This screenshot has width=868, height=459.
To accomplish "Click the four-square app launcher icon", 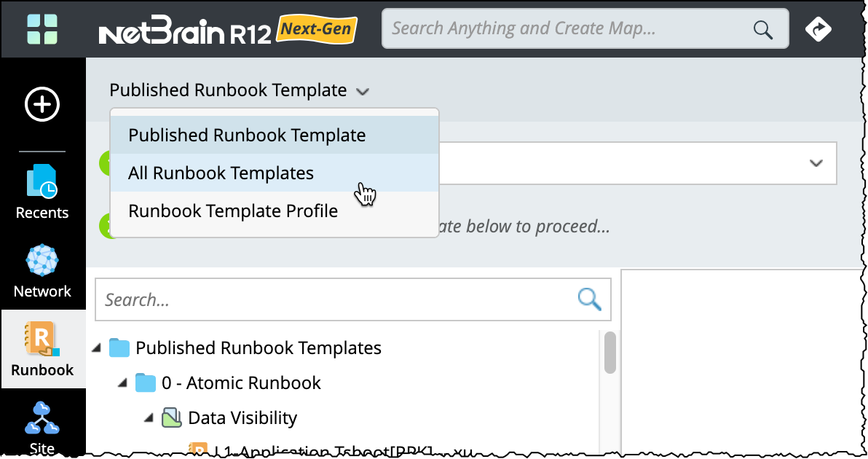I will coord(42,28).
